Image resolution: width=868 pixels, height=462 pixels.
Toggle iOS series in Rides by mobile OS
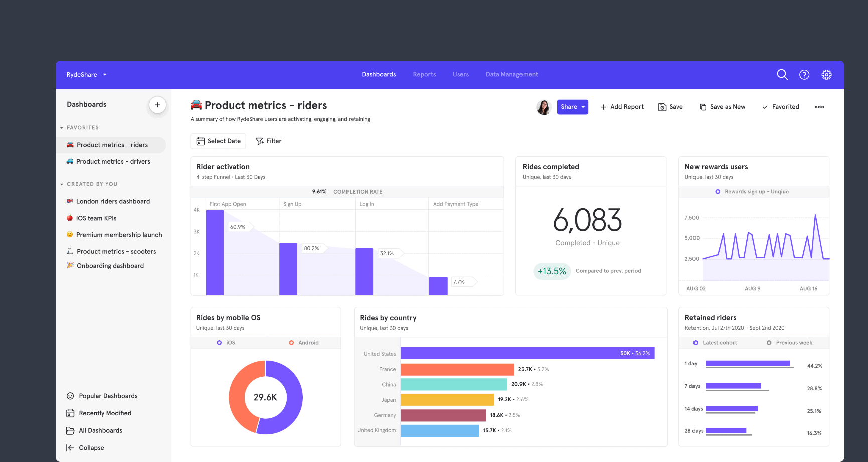click(227, 342)
